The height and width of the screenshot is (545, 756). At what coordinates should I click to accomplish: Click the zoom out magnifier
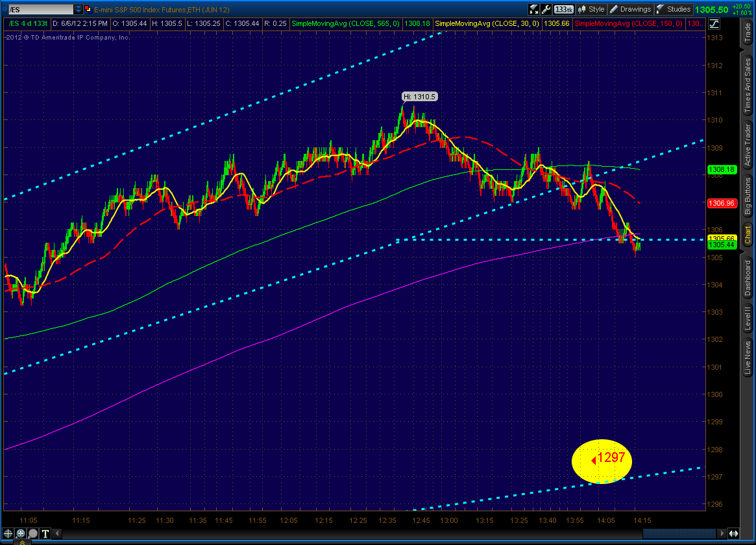(33, 533)
